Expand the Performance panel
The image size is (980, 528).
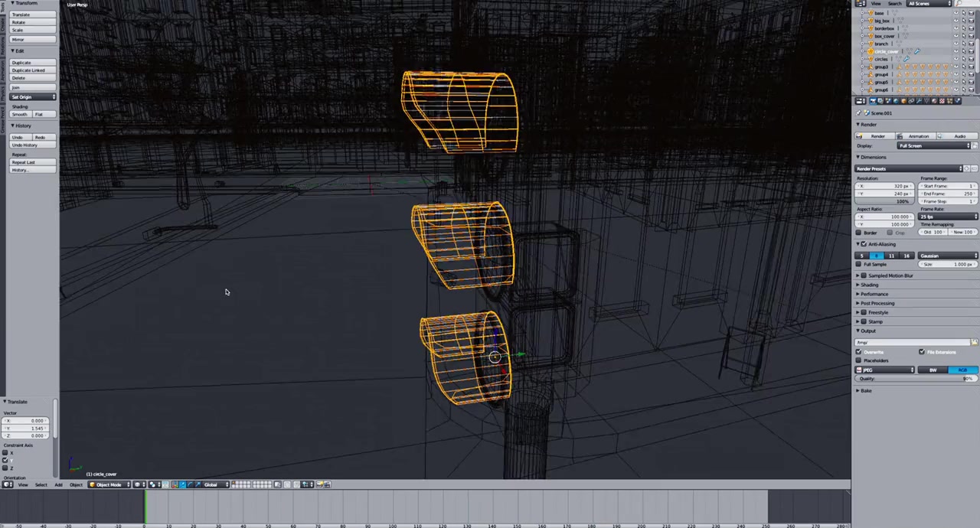[874, 294]
